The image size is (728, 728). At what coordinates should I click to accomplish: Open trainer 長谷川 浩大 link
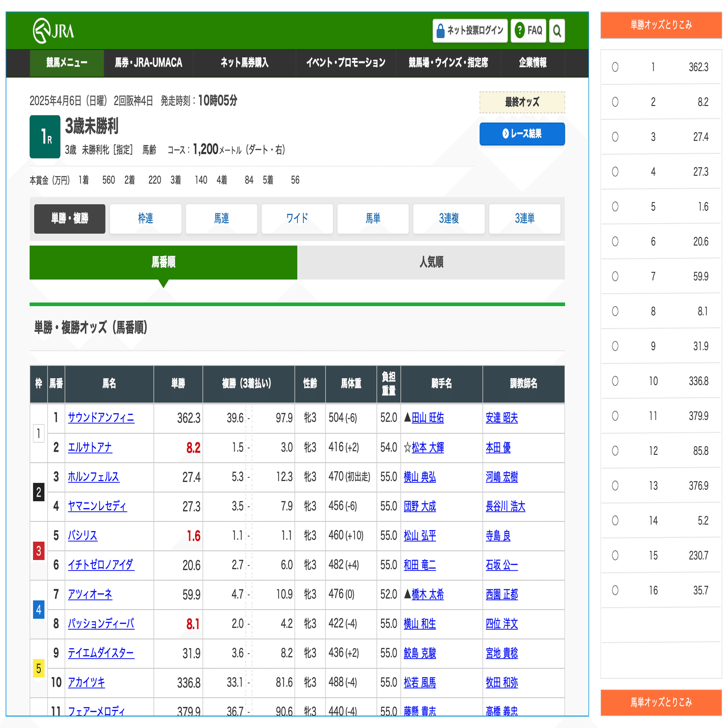click(505, 506)
